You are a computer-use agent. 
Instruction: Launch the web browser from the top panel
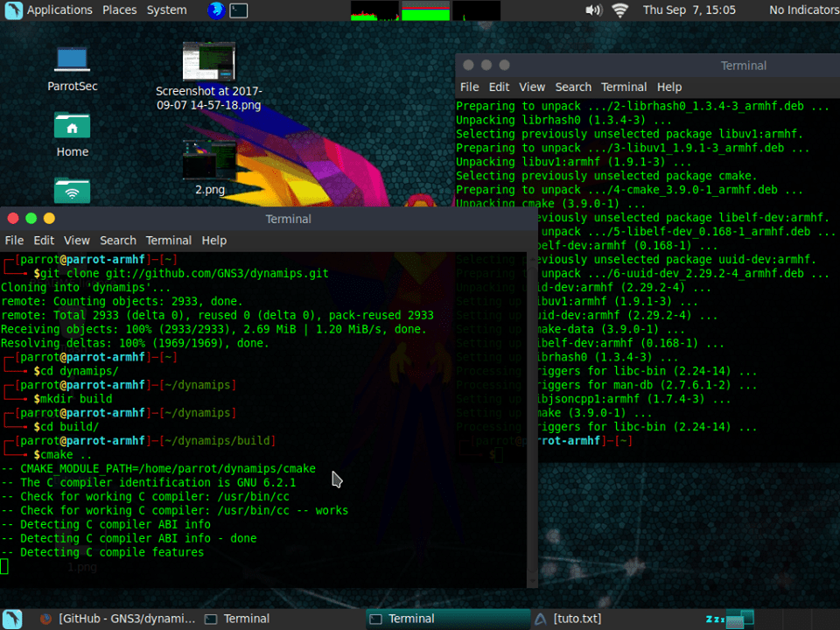click(216, 10)
